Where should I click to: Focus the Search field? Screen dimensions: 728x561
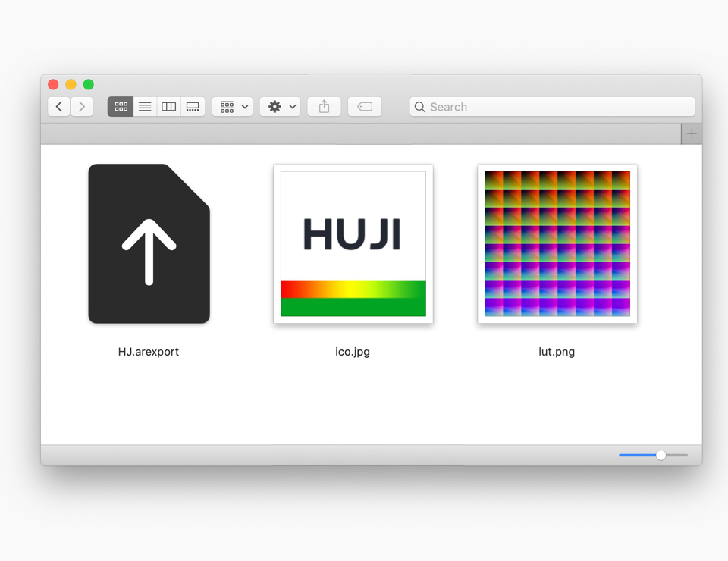tap(552, 107)
